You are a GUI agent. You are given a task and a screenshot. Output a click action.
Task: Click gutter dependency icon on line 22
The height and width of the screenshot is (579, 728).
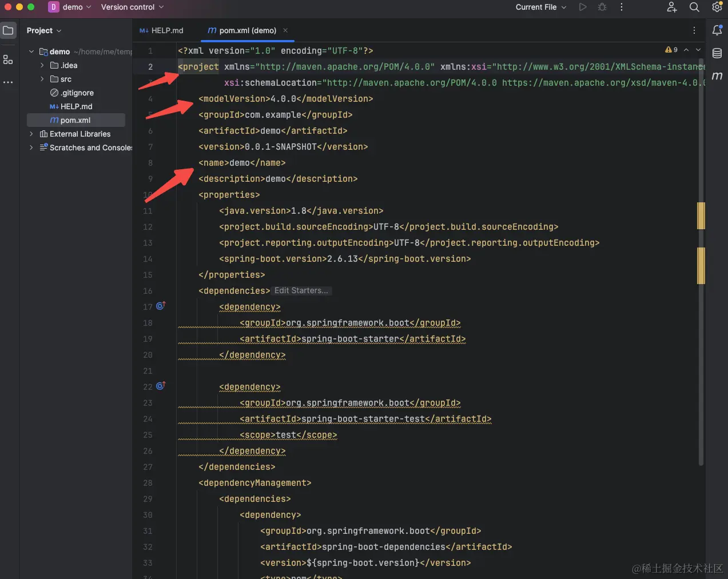pyautogui.click(x=161, y=386)
